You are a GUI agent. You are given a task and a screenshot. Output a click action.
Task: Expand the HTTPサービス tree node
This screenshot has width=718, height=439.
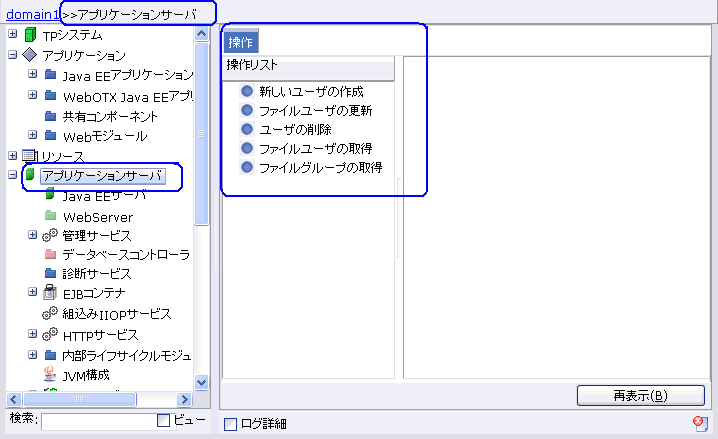point(32,334)
